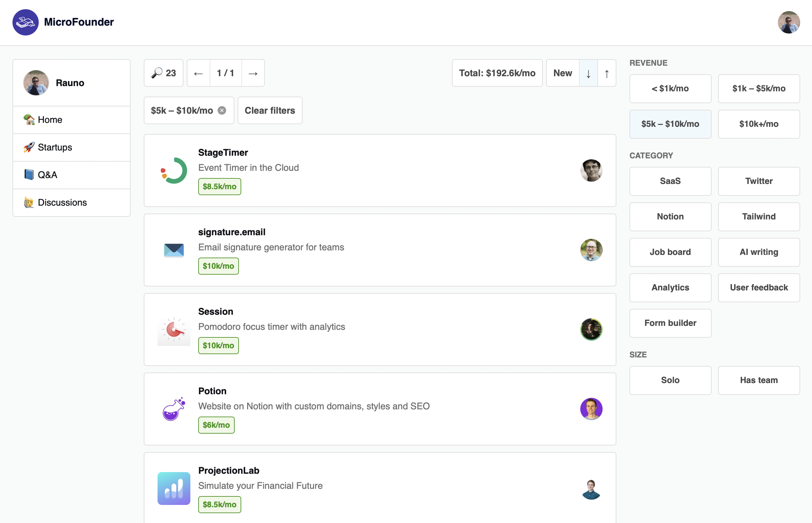Toggle the Tailwind category filter
The height and width of the screenshot is (523, 812).
click(759, 217)
